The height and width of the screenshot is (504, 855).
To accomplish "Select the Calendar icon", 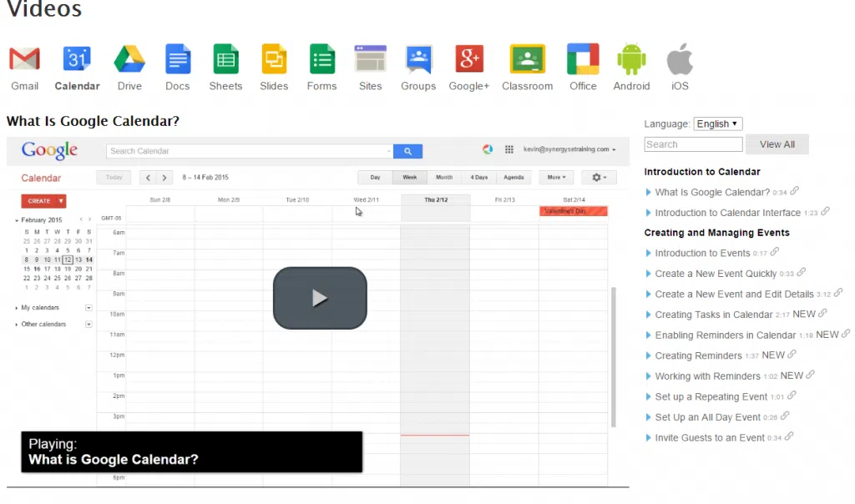I will (77, 59).
